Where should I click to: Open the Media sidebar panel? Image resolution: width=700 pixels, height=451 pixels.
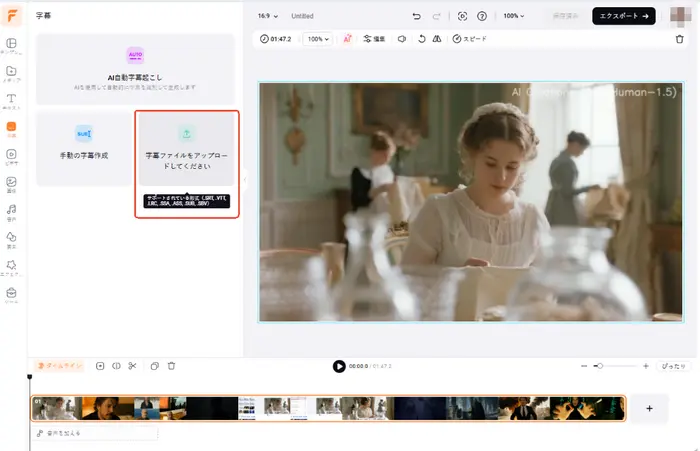tap(12, 74)
